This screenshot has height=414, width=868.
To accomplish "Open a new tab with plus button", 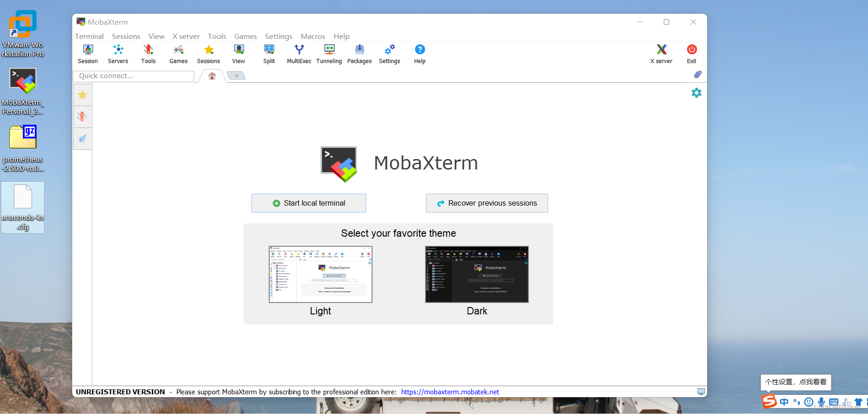I will click(x=236, y=76).
